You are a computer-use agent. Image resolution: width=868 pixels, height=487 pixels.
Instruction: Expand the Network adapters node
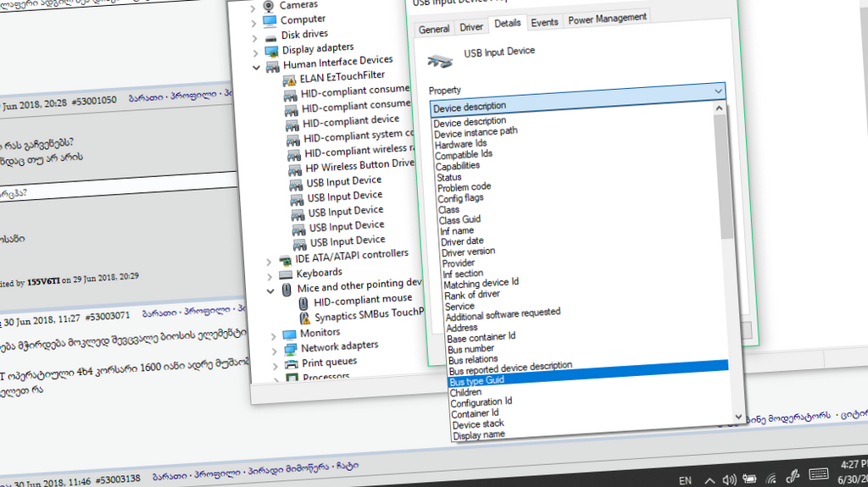tap(274, 351)
